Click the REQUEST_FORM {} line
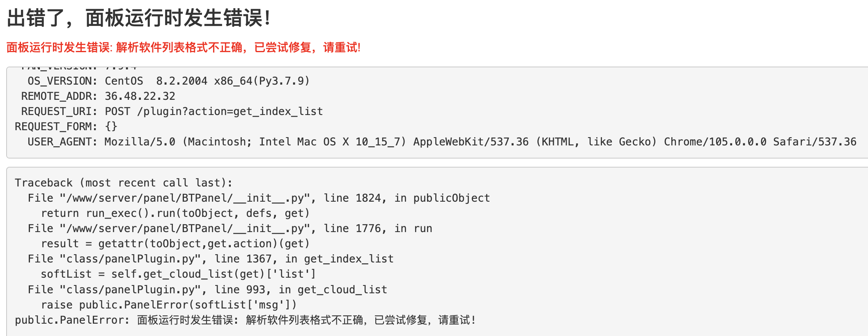Screen dimensions: 868x336 pyautogui.click(x=66, y=127)
